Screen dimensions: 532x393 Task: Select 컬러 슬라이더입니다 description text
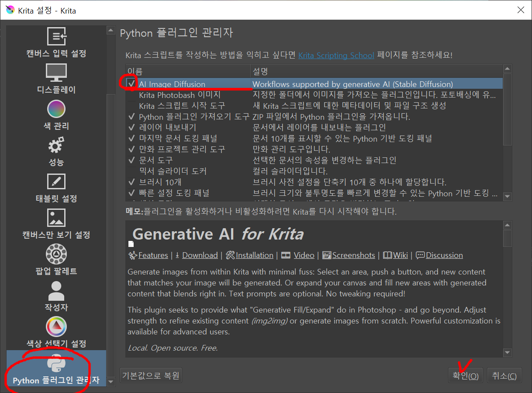290,171
